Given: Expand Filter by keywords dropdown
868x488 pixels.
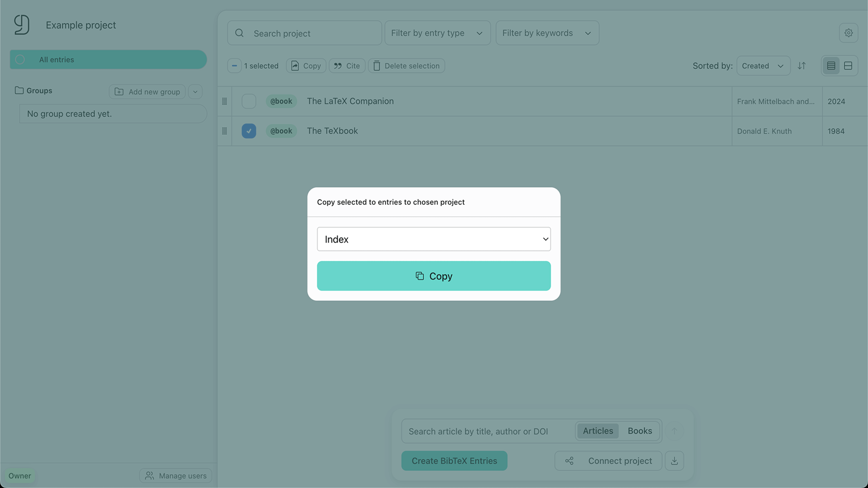Looking at the screenshot, I should (547, 33).
